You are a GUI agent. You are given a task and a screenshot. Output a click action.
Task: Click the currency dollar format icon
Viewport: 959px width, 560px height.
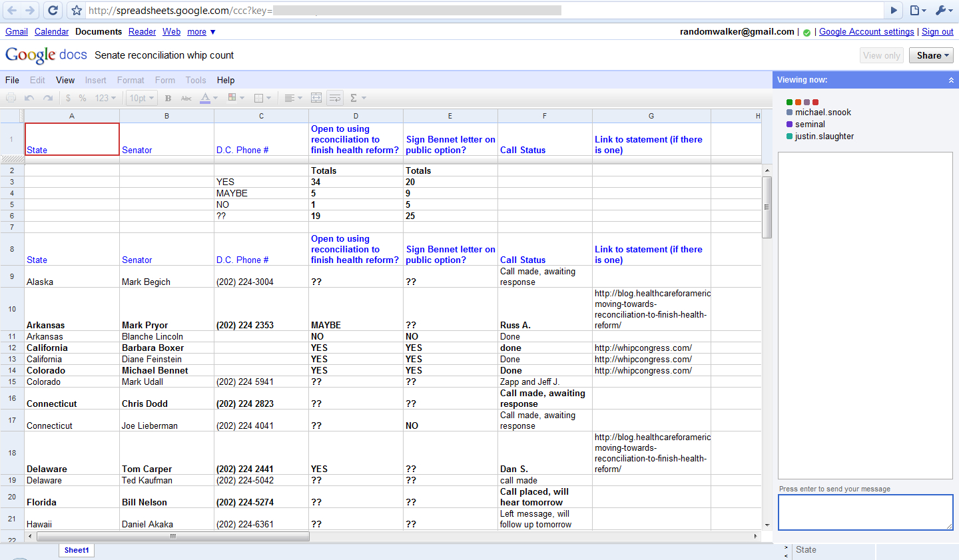coord(68,98)
